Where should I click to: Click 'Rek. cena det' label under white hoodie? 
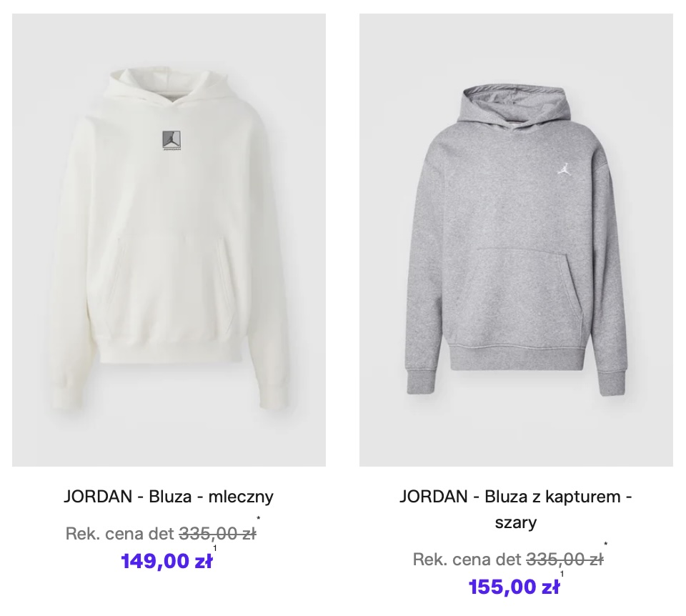tap(121, 534)
